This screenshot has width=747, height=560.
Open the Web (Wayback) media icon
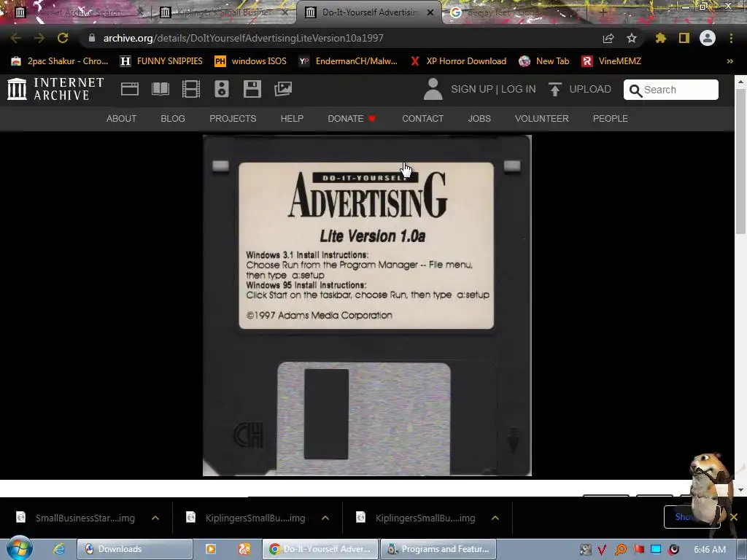[130, 89]
